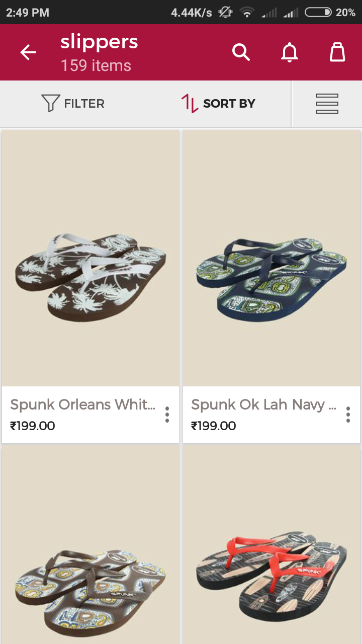This screenshot has height=644, width=362.
Task: Open the Spunk Orleans White slipper image
Action: (90, 258)
